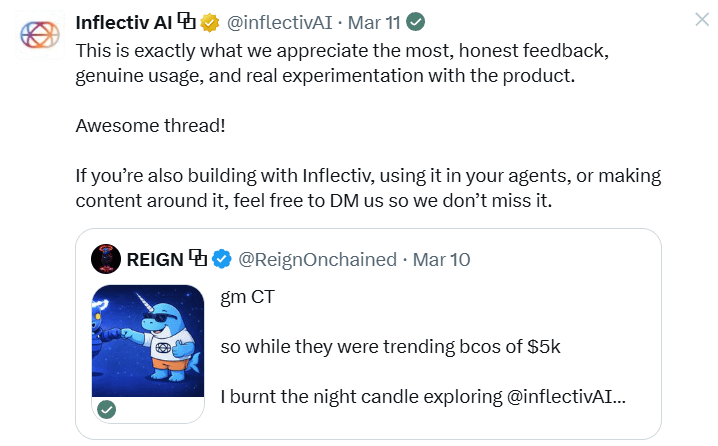The width and height of the screenshot is (718, 446).
Task: Click the gold verified badge
Action: click(x=210, y=22)
